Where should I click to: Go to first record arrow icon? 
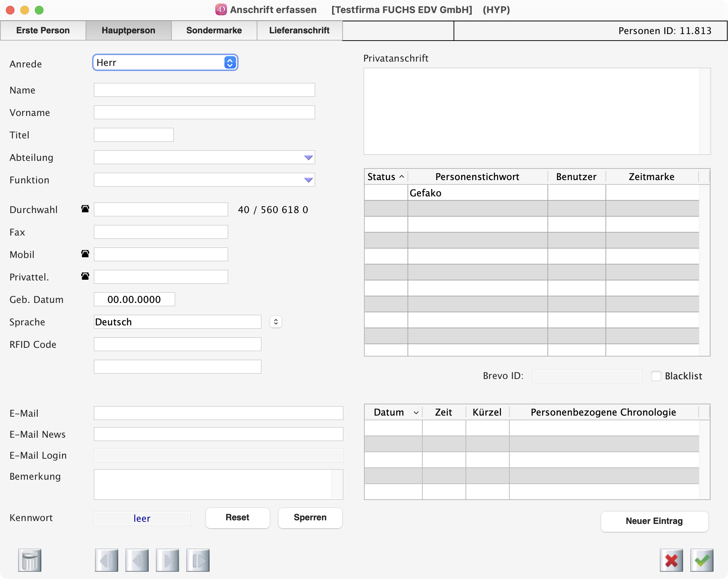107,560
